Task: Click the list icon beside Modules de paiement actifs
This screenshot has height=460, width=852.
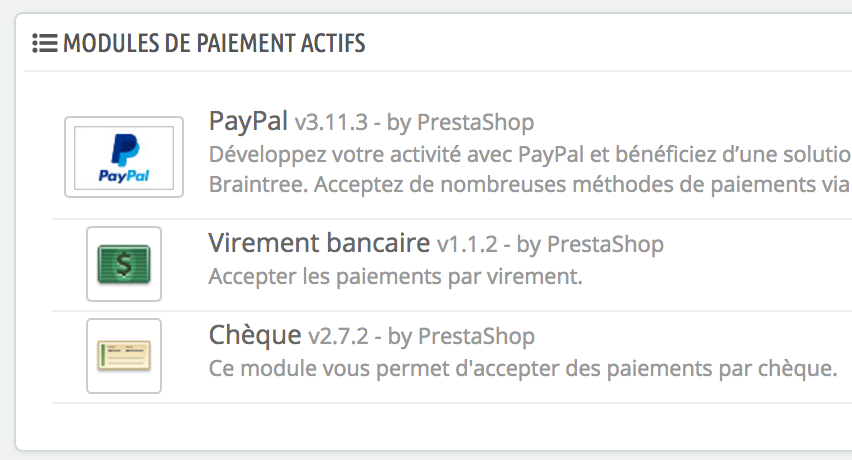Action: click(45, 43)
